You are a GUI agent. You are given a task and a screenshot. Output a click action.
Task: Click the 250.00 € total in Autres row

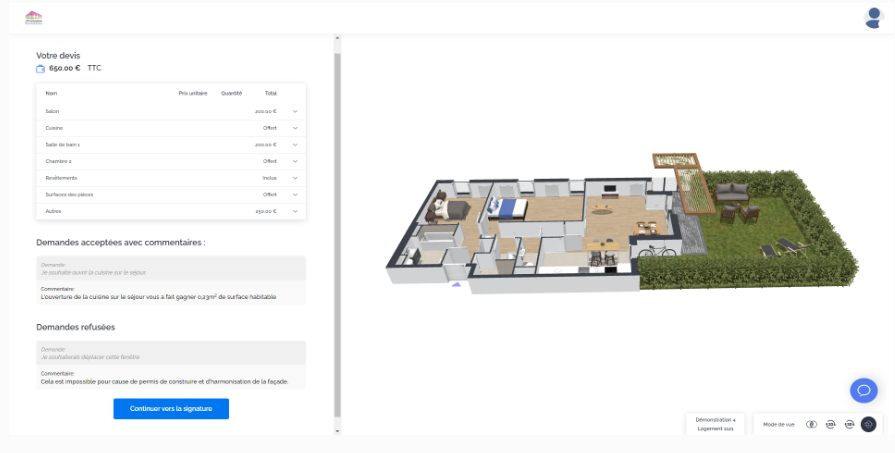[x=266, y=211]
